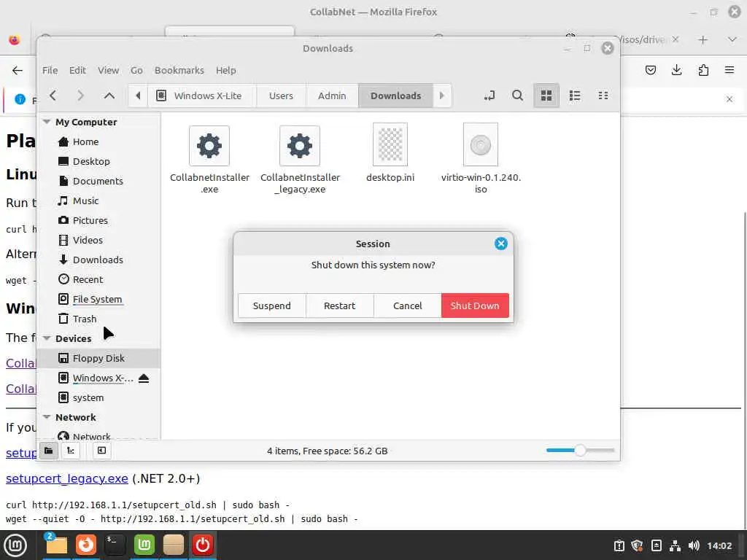Cancel the shutdown dialog
The height and width of the screenshot is (560, 747).
click(x=407, y=306)
